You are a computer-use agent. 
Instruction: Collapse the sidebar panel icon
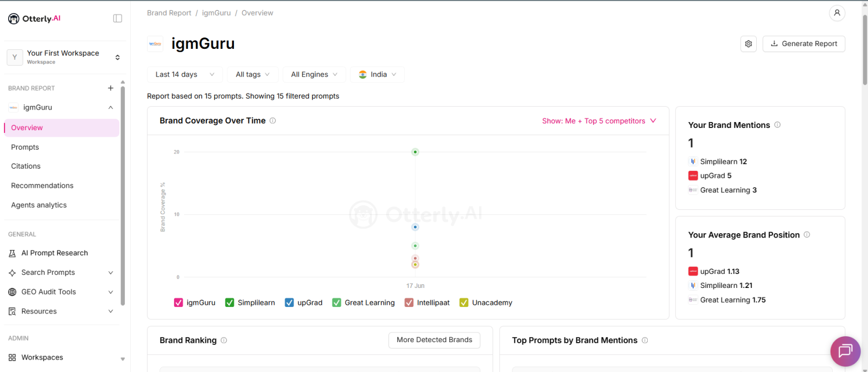pyautogui.click(x=118, y=18)
